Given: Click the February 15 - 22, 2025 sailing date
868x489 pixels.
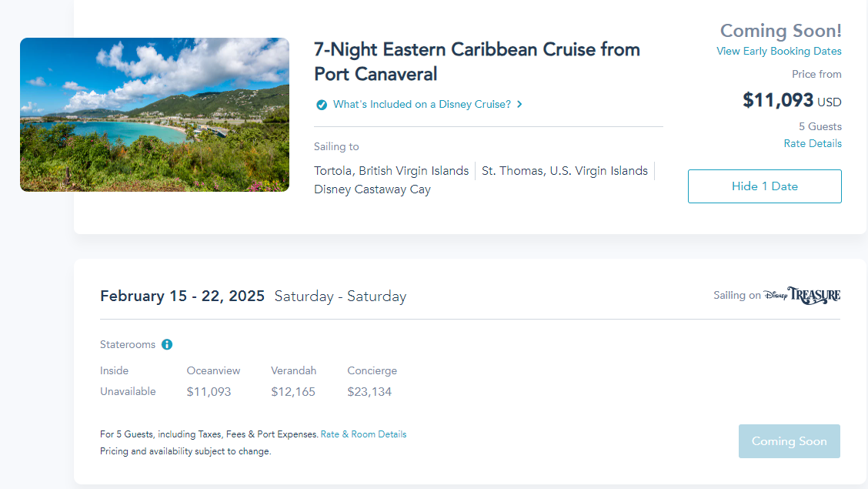Looking at the screenshot, I should point(182,296).
